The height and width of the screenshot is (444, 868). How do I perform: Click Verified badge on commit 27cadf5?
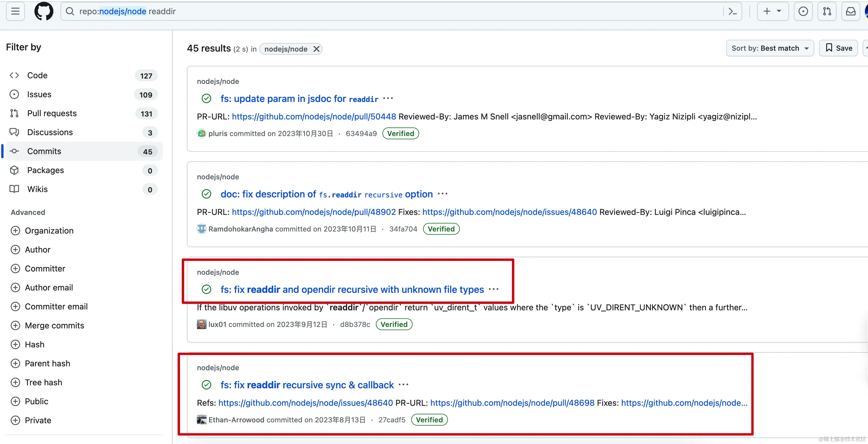point(429,420)
